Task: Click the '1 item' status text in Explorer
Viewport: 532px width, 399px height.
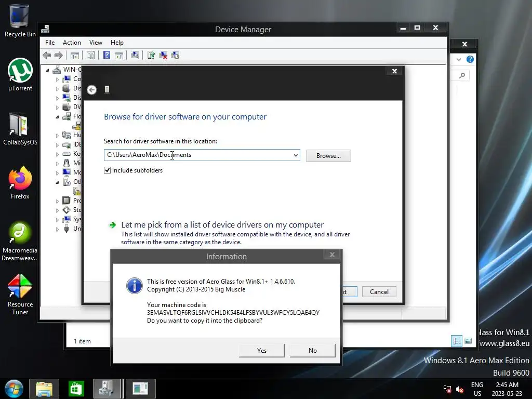Action: coord(83,341)
